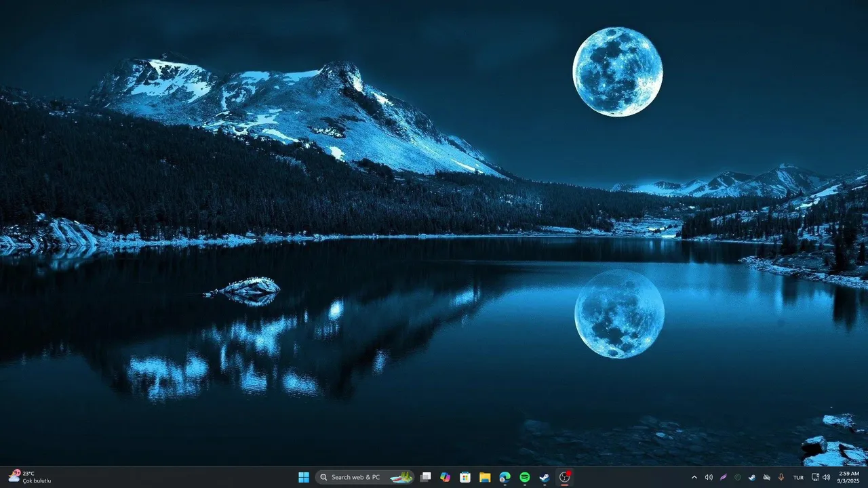
Task: Open Task View from the taskbar
Action: click(426, 477)
